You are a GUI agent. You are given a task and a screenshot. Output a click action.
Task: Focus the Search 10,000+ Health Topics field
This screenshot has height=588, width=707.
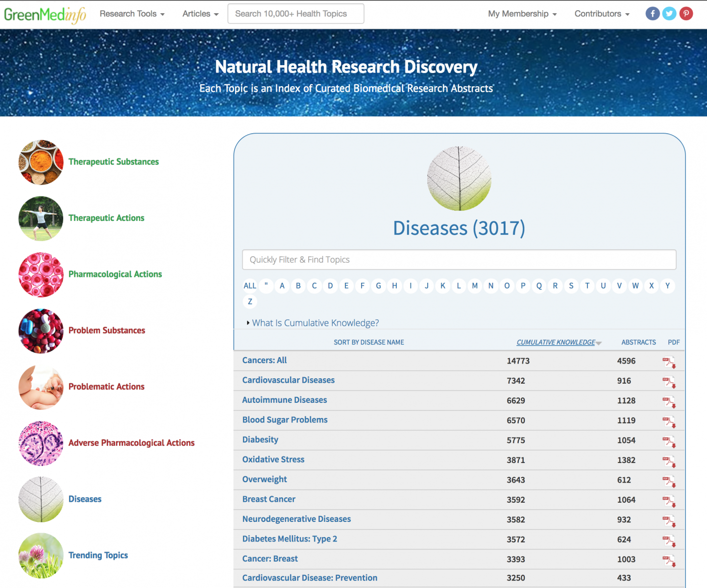coord(296,14)
